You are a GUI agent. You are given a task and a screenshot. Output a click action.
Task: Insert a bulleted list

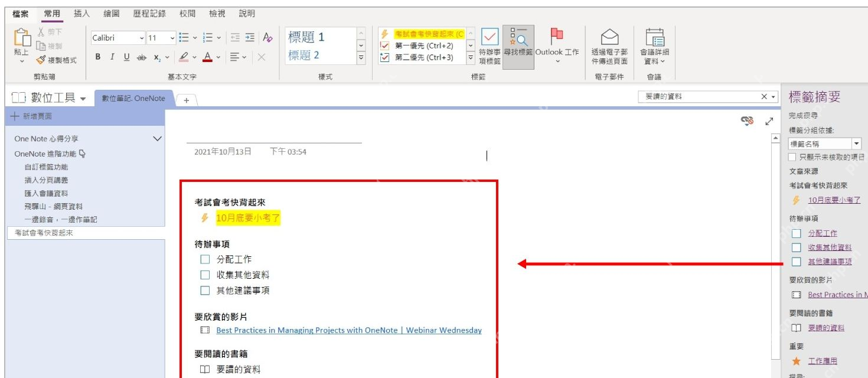coord(184,38)
